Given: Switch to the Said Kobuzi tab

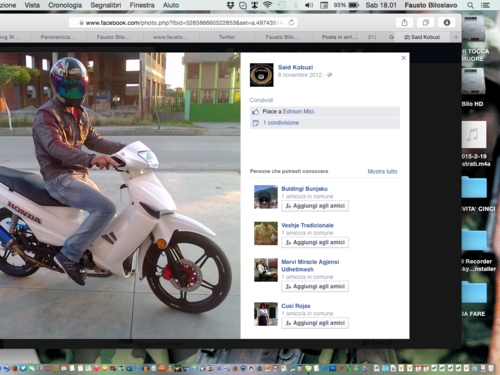Looking at the screenshot, I should (422, 37).
